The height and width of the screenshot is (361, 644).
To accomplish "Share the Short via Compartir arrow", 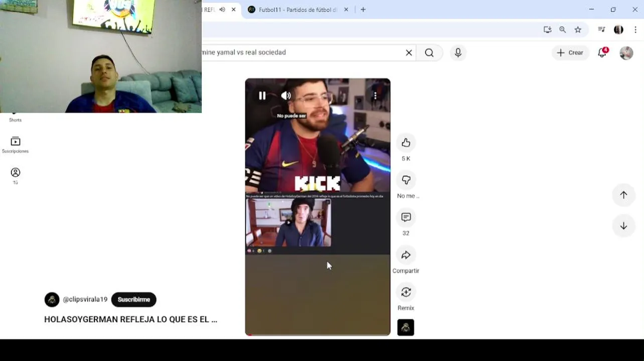I will point(406,255).
